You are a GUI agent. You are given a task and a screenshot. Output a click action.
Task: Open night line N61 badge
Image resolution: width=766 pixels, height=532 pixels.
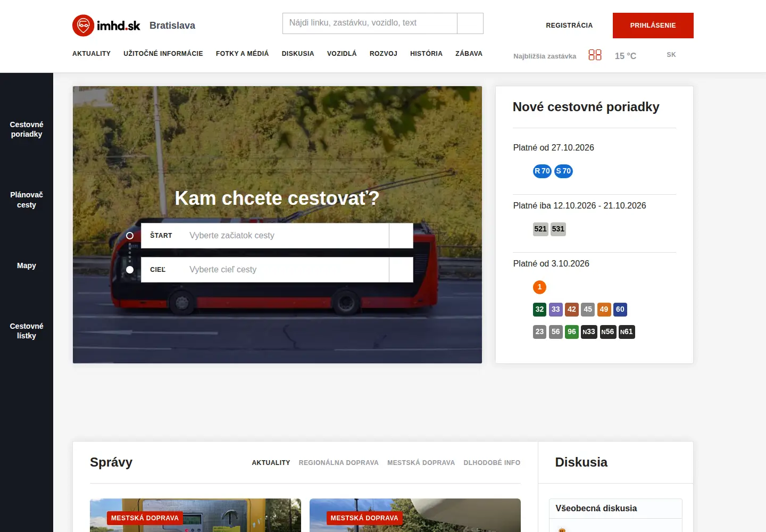pos(627,332)
